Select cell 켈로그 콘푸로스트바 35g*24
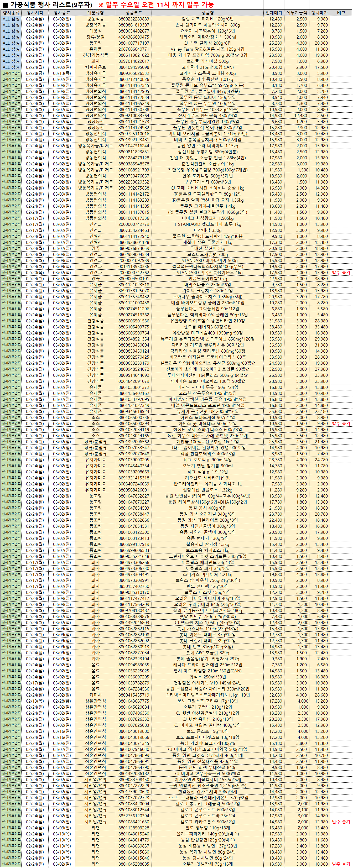Image resolution: width=353 pixels, height=868 pixels. 208,816
